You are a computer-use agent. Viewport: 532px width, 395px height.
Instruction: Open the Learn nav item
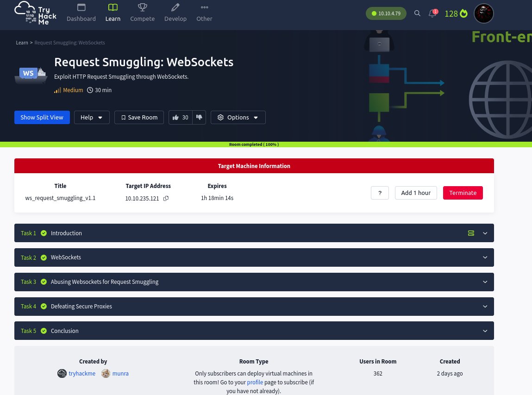(x=113, y=13)
